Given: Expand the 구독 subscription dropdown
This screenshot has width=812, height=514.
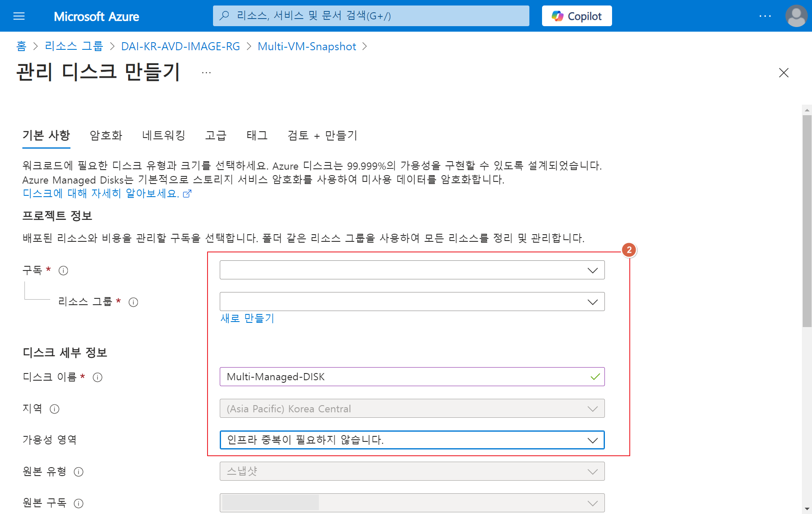Looking at the screenshot, I should (412, 270).
